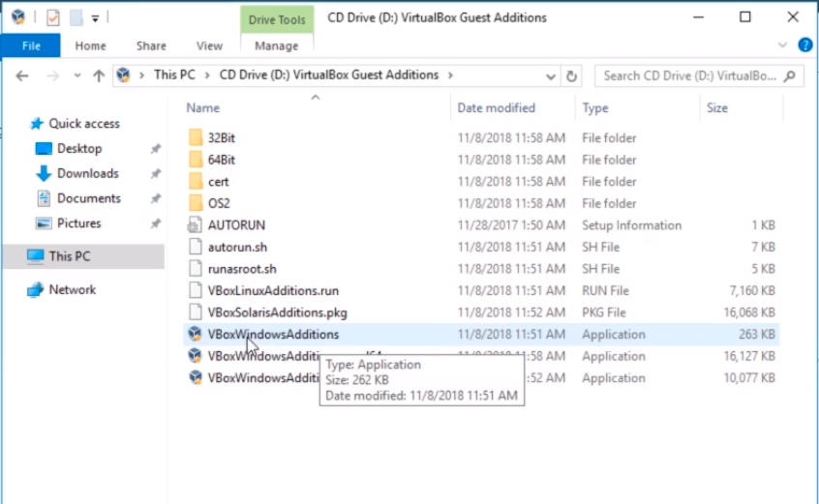Click the New folder quick access icon
Image resolution: width=819 pixels, height=504 pixels.
(x=76, y=17)
